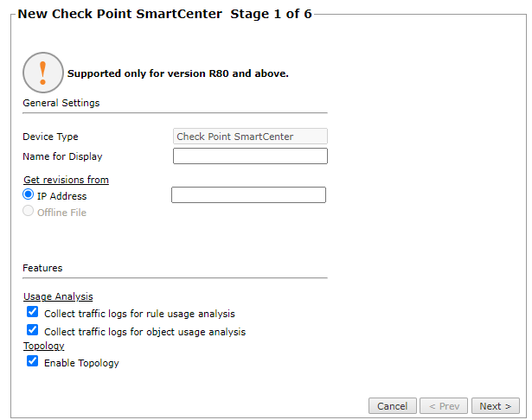Click the Device Type field showing Check Point SmartCenter

pyautogui.click(x=250, y=137)
